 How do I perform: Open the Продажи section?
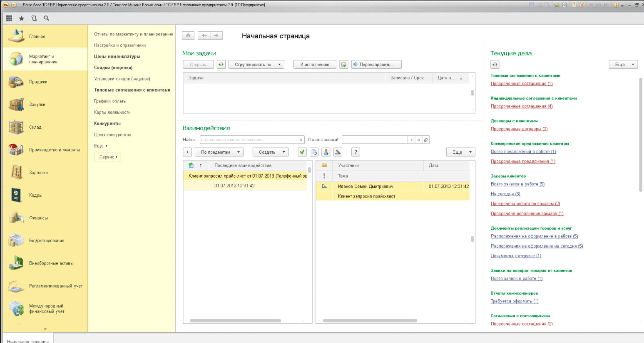click(x=38, y=82)
